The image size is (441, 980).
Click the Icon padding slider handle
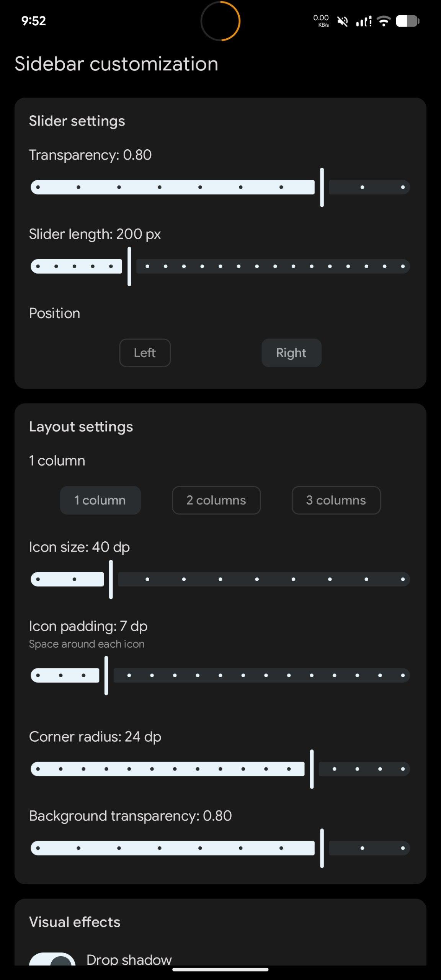[106, 675]
